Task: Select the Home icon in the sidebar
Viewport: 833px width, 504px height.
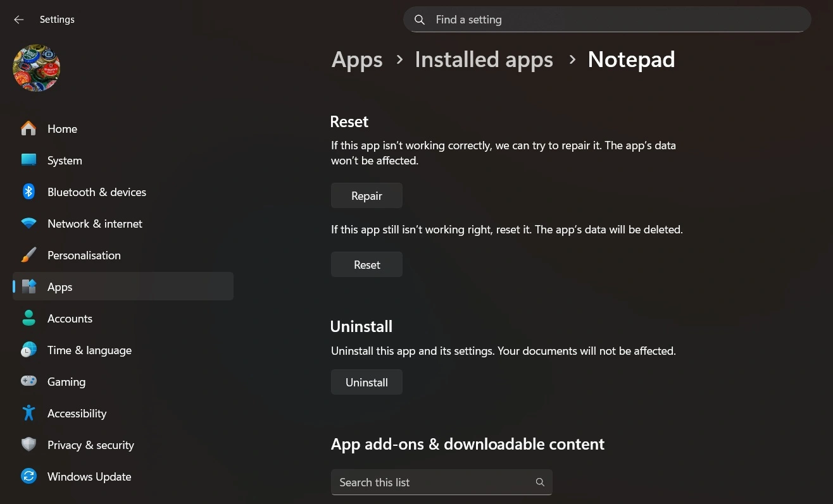Action: pos(28,128)
